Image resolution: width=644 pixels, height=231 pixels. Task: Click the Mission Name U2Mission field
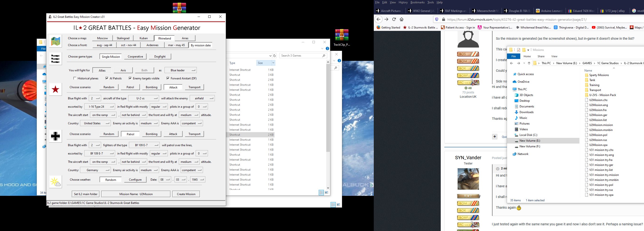(x=136, y=194)
